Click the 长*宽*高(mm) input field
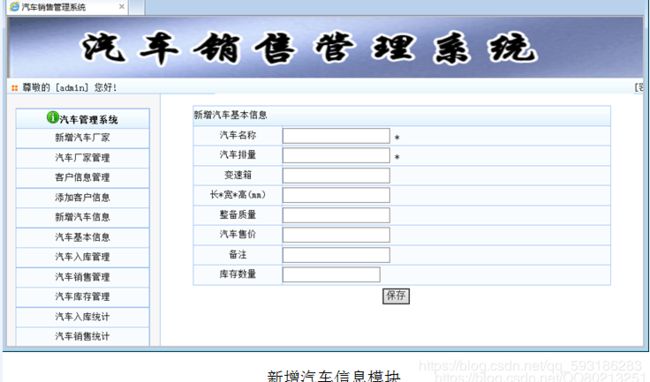The width and height of the screenshot is (650, 382). [x=336, y=195]
